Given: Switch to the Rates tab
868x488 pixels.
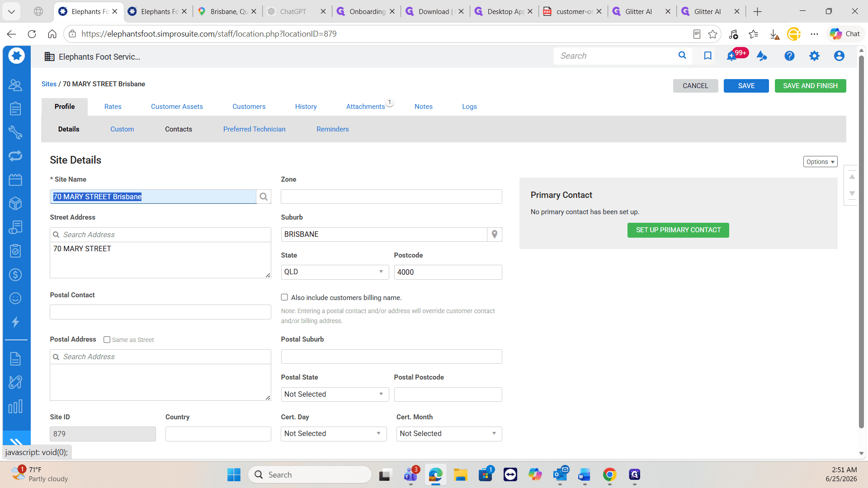Looking at the screenshot, I should [x=113, y=107].
